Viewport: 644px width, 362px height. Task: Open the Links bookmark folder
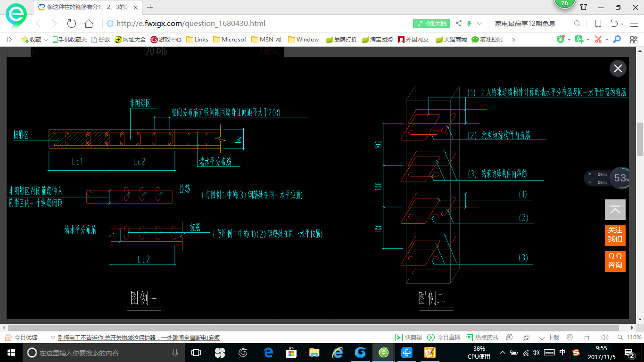[x=198, y=40]
